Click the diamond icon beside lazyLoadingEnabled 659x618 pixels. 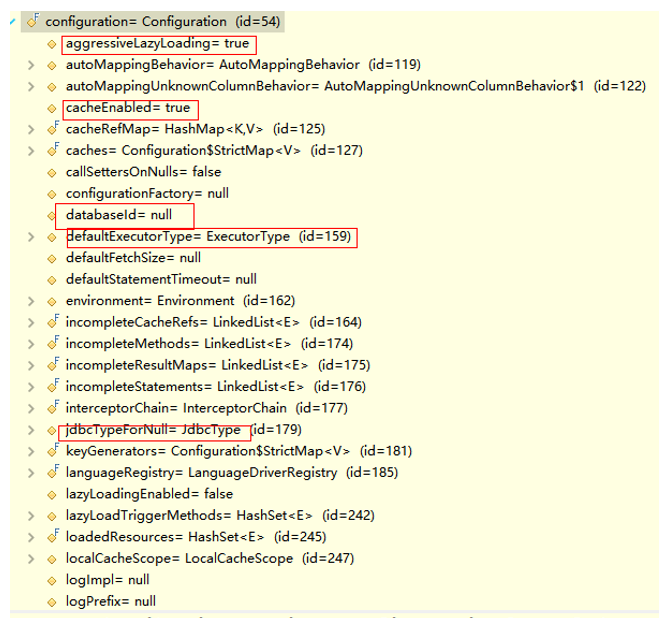[52, 495]
